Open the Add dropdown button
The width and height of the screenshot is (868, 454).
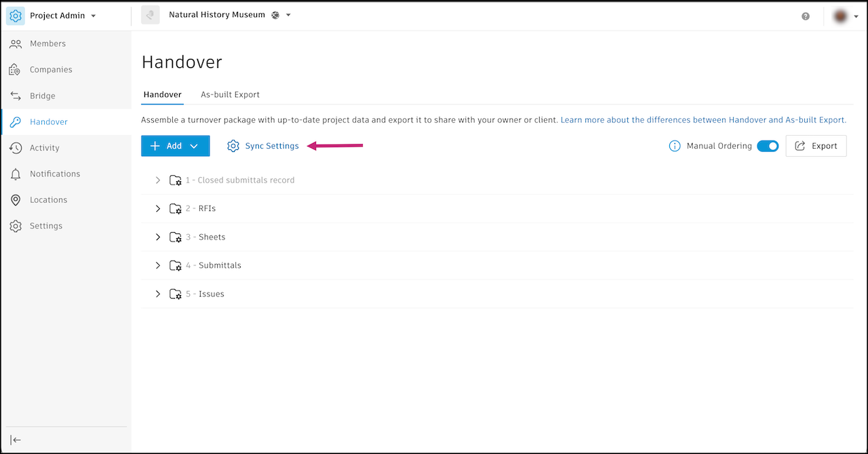175,146
